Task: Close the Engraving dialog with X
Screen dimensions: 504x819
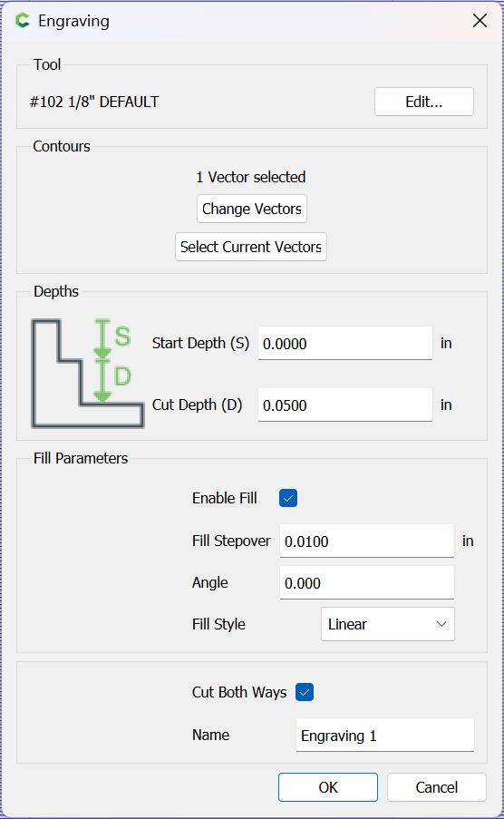Action: tap(480, 21)
